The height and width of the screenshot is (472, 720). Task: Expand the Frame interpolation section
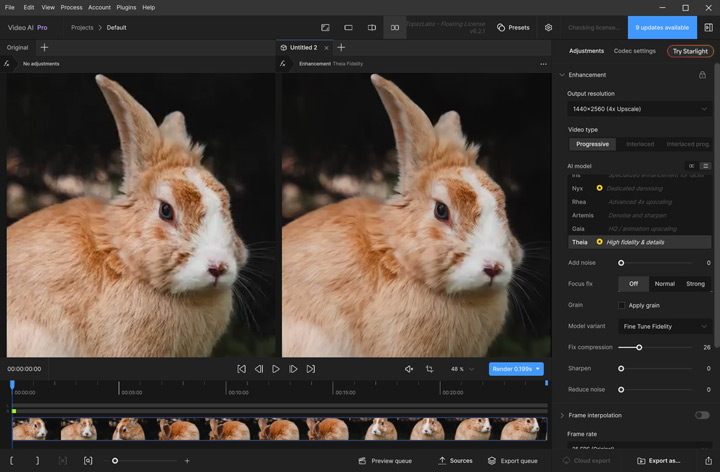[562, 415]
